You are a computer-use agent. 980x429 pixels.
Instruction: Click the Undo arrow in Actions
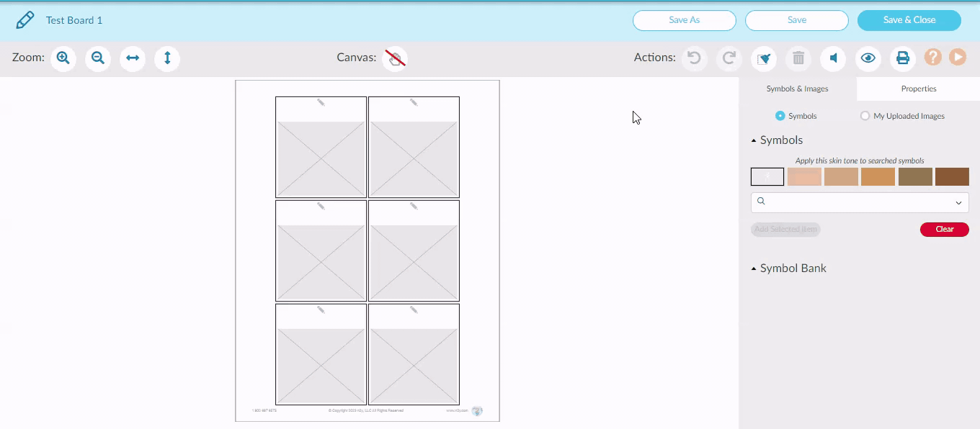[x=695, y=58]
